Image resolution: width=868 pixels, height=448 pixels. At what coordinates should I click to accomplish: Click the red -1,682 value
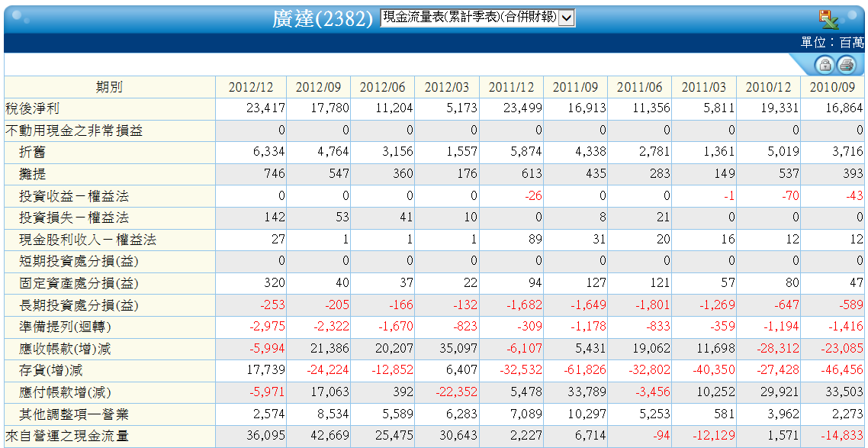tap(526, 305)
